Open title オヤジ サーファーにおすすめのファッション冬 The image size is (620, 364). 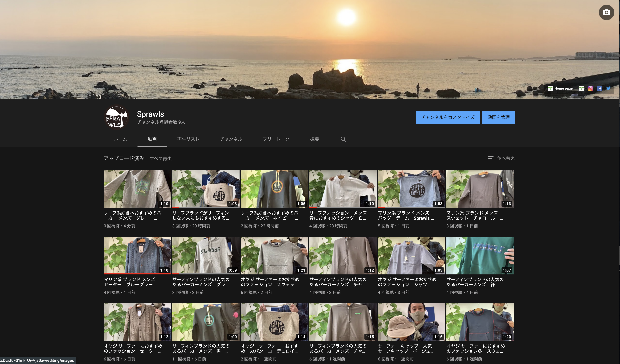coord(475,348)
